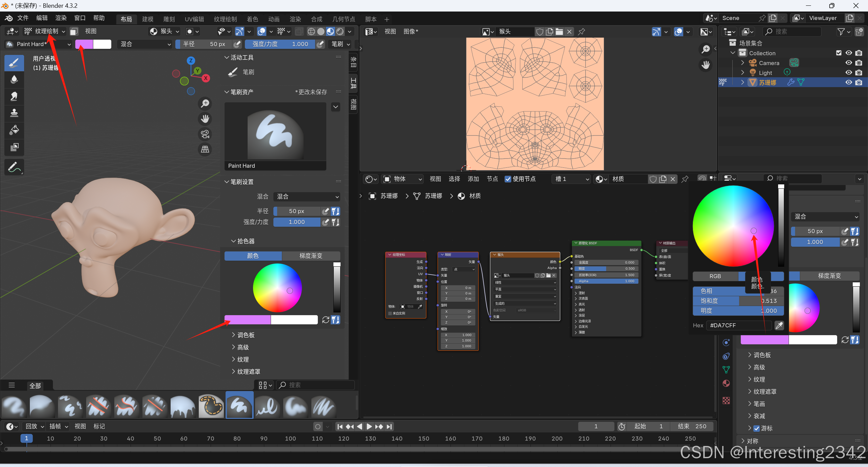Select the Smear tool
The width and height of the screenshot is (868, 467).
(14, 97)
